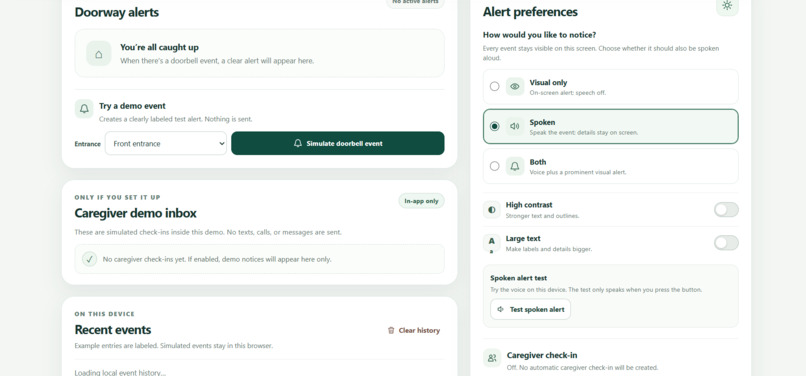Select the Spoken radio button
Image resolution: width=806 pixels, height=376 pixels.
coord(494,126)
